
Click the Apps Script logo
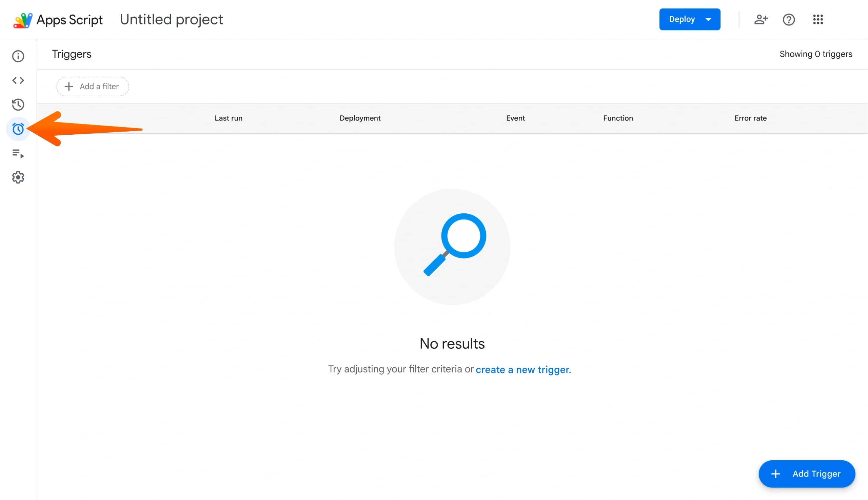pos(23,20)
